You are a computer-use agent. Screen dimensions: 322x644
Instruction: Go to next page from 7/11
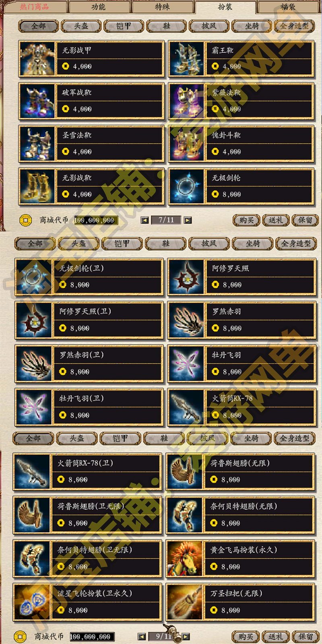188,220
